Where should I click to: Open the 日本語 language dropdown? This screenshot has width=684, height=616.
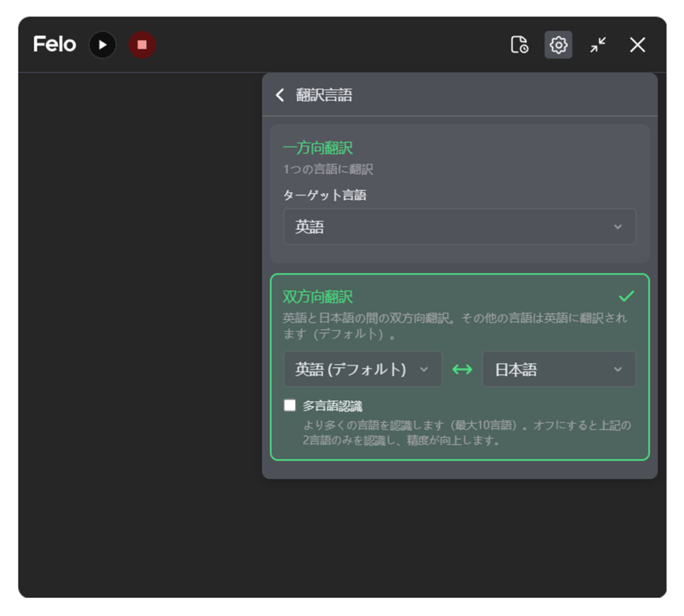point(559,369)
